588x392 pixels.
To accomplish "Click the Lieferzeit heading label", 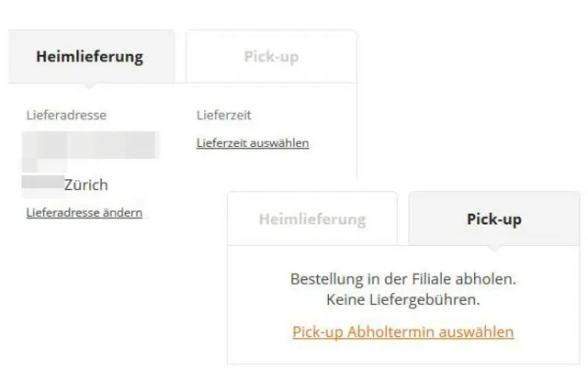I will coord(224,115).
